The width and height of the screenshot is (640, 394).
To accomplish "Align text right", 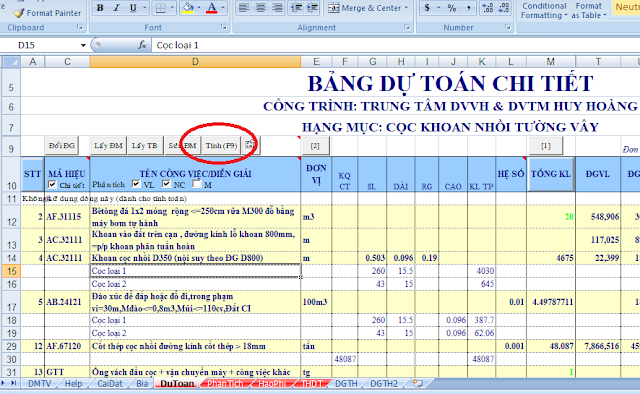I will click(x=278, y=8).
